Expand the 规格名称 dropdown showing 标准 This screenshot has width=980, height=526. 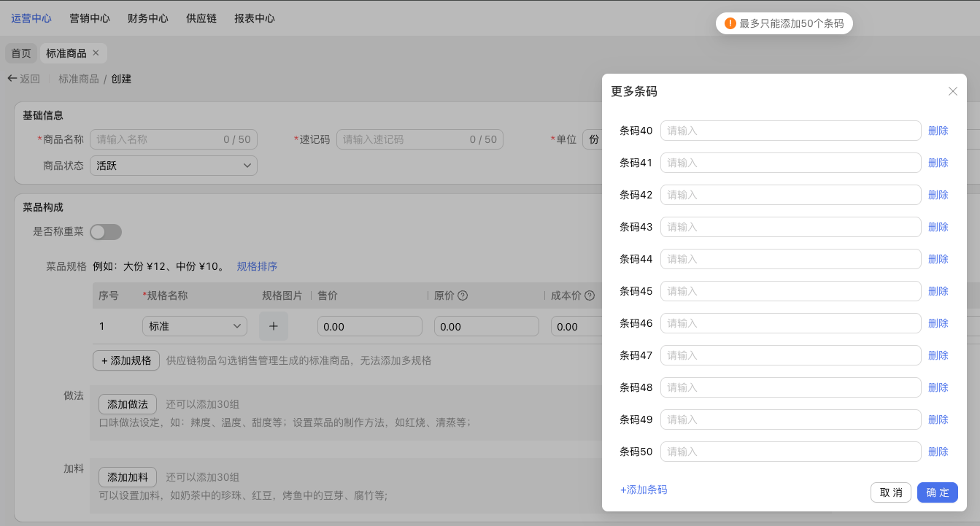click(x=194, y=326)
